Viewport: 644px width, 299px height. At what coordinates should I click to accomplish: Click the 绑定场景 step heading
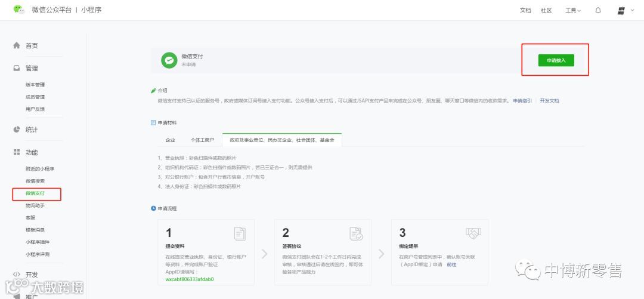pos(408,246)
